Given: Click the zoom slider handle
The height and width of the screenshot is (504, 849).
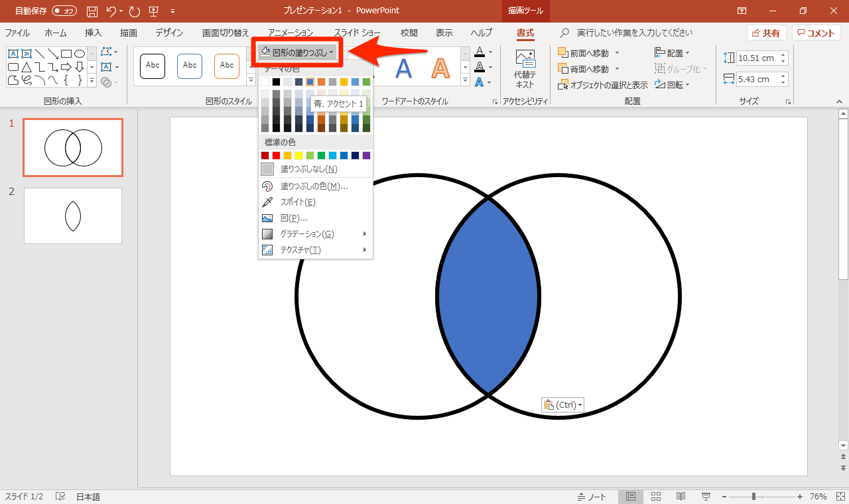Looking at the screenshot, I should 753,497.
